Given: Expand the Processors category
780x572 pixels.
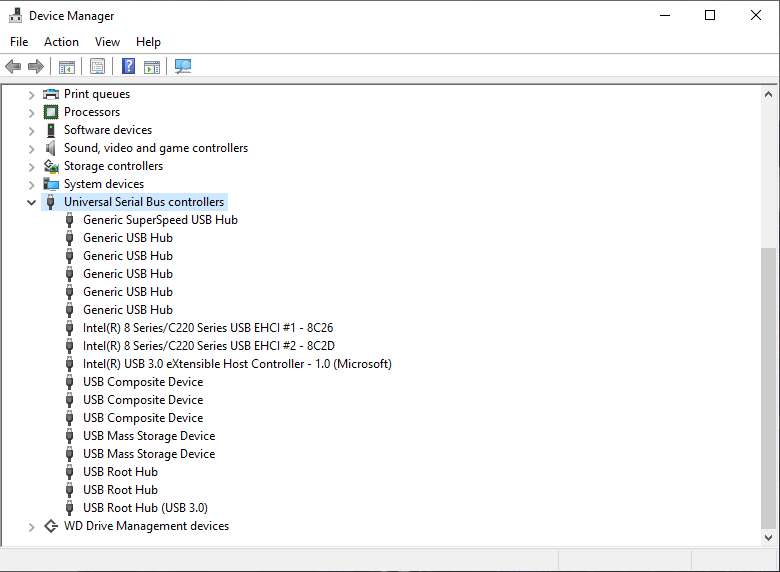Looking at the screenshot, I should pyautogui.click(x=31, y=113).
